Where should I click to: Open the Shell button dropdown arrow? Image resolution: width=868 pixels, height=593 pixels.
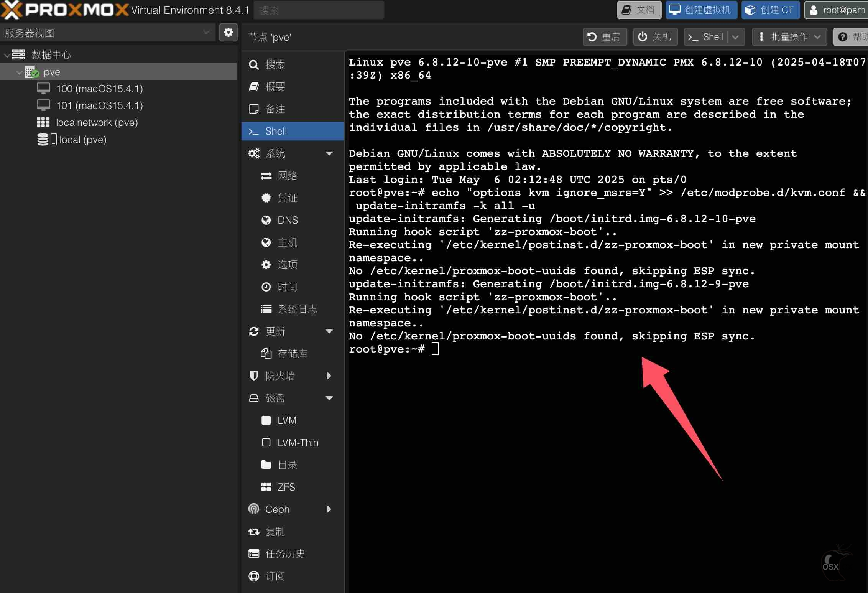(x=736, y=37)
